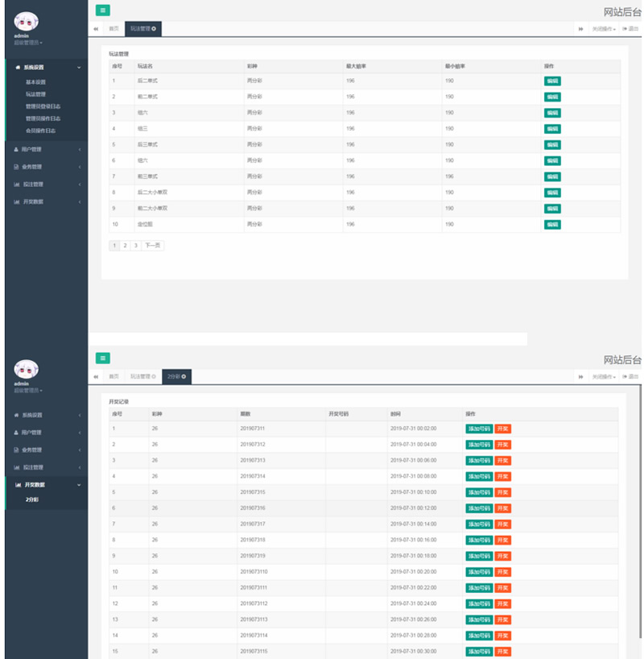Close the active 玩法管理 tab via its X icon
This screenshot has height=659, width=644.
coord(154,28)
